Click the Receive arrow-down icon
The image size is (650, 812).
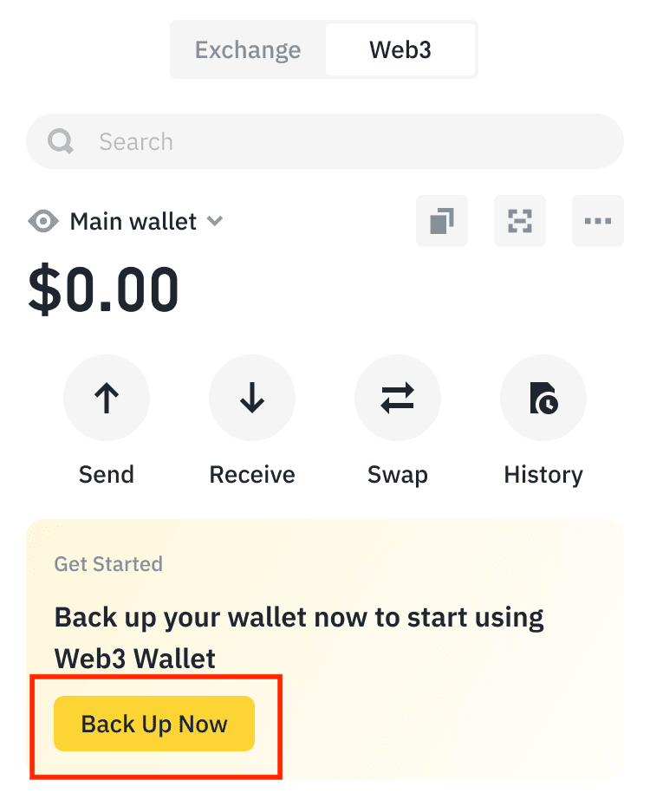coord(252,398)
